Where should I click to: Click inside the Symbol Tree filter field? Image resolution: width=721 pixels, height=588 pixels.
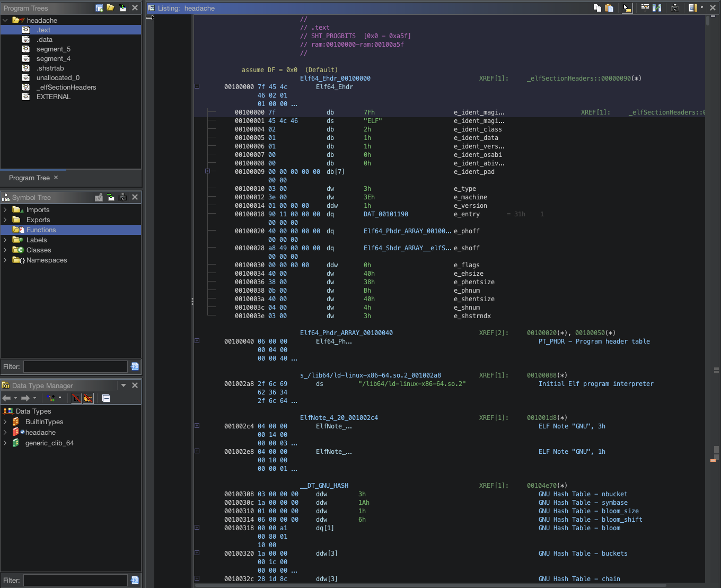point(74,366)
